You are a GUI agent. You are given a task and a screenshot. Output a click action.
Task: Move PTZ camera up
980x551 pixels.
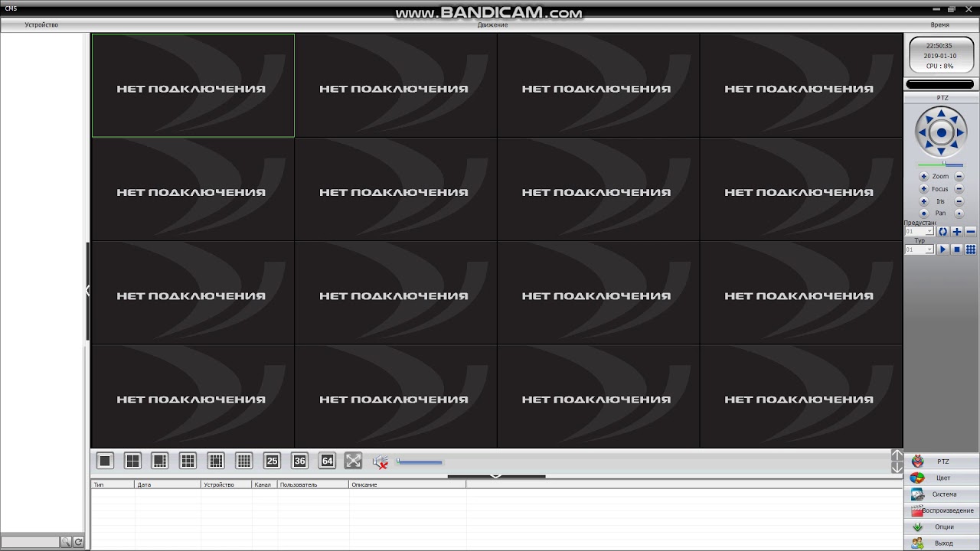click(x=942, y=114)
